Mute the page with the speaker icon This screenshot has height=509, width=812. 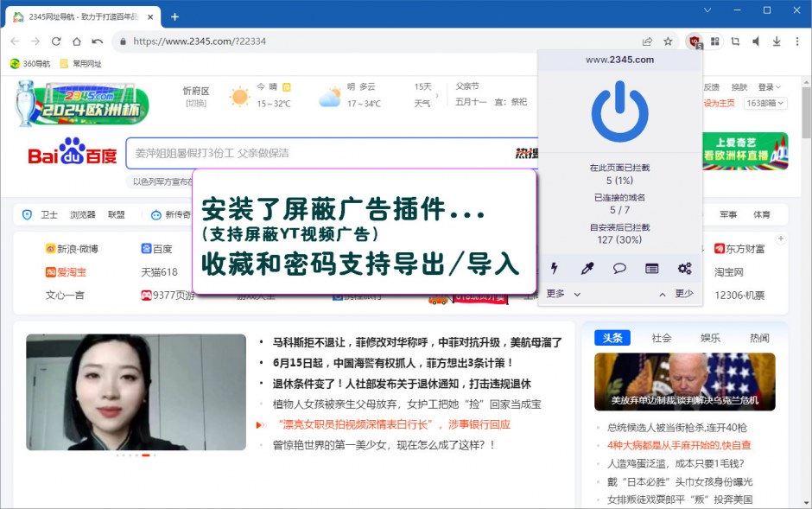(756, 41)
